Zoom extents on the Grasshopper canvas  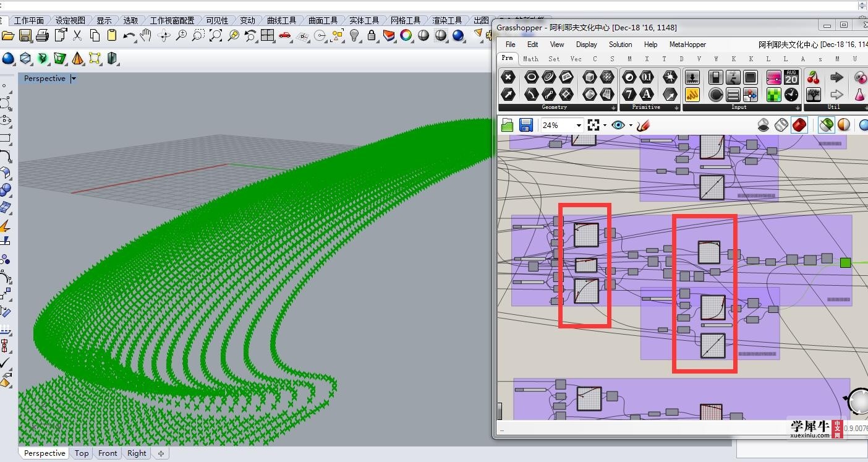594,125
